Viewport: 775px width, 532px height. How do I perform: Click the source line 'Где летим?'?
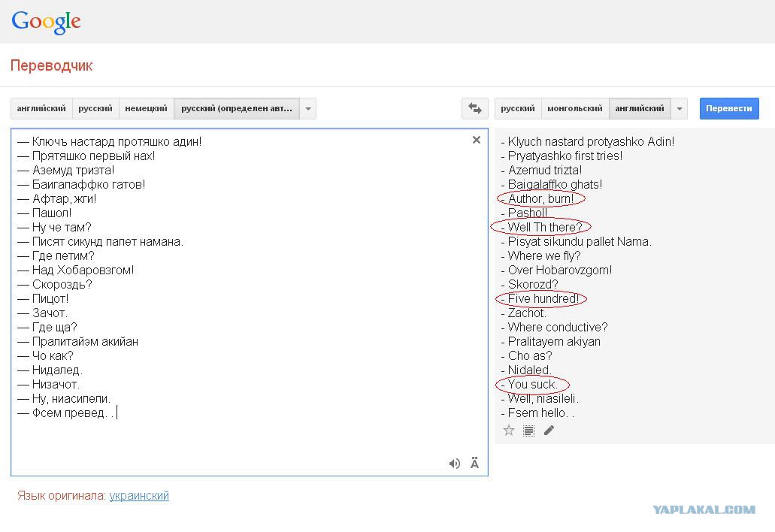point(56,256)
